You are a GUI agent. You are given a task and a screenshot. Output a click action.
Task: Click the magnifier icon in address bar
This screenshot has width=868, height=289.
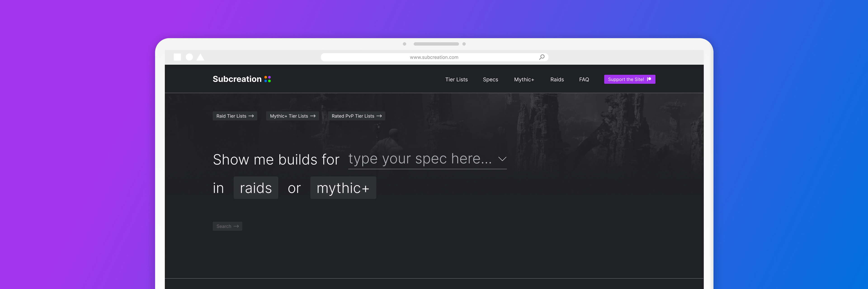542,57
